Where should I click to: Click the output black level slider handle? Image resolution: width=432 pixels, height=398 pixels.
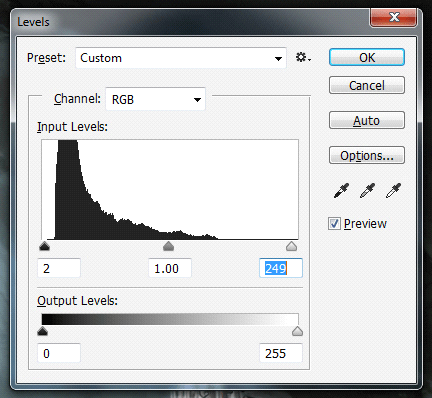click(42, 331)
